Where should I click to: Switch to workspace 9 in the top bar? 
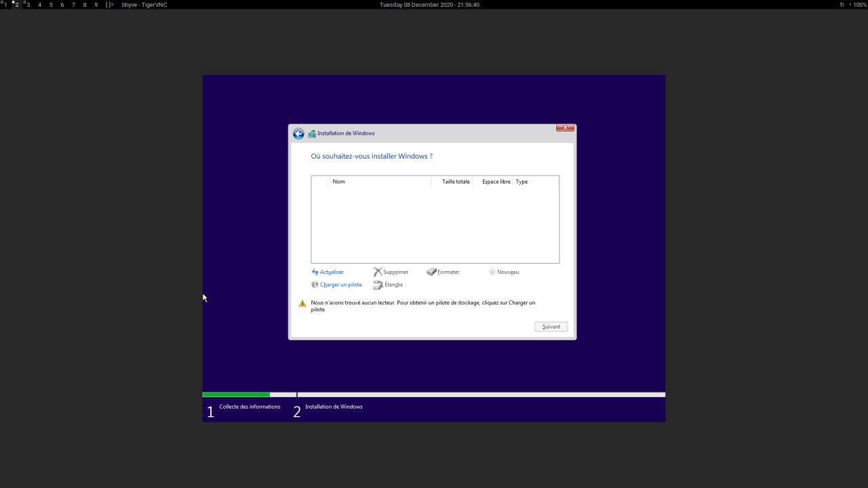(96, 5)
